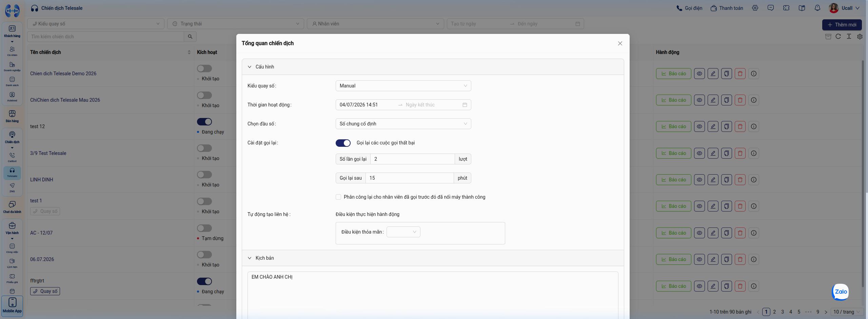This screenshot has height=319, width=868.
Task: Open Báo cáo for test 12 campaign
Action: (x=673, y=126)
